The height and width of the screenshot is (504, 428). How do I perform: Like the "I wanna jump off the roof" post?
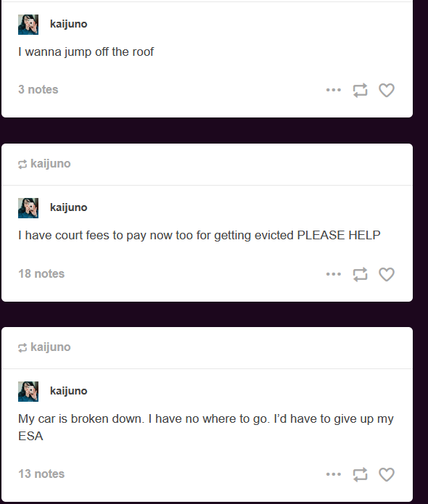[x=387, y=90]
